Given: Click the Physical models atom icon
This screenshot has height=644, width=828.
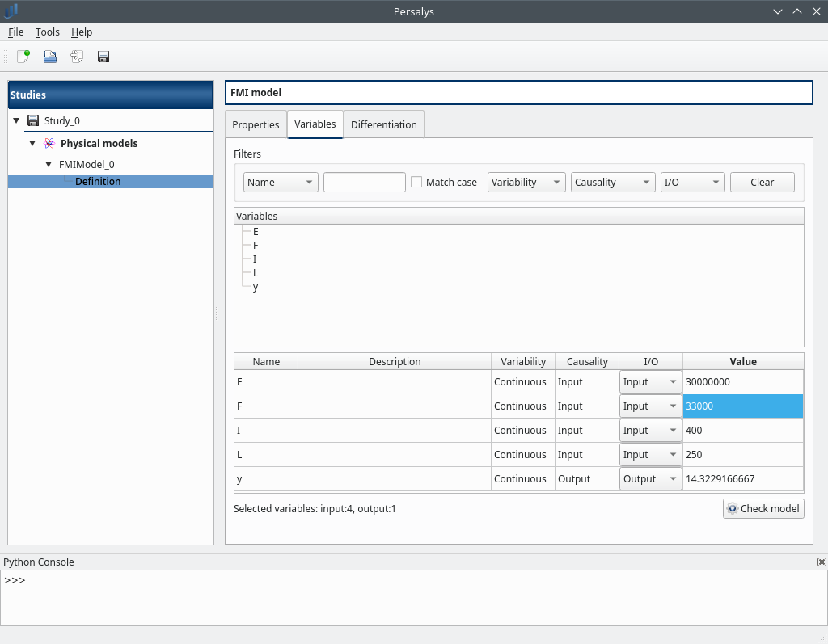Looking at the screenshot, I should pyautogui.click(x=49, y=143).
